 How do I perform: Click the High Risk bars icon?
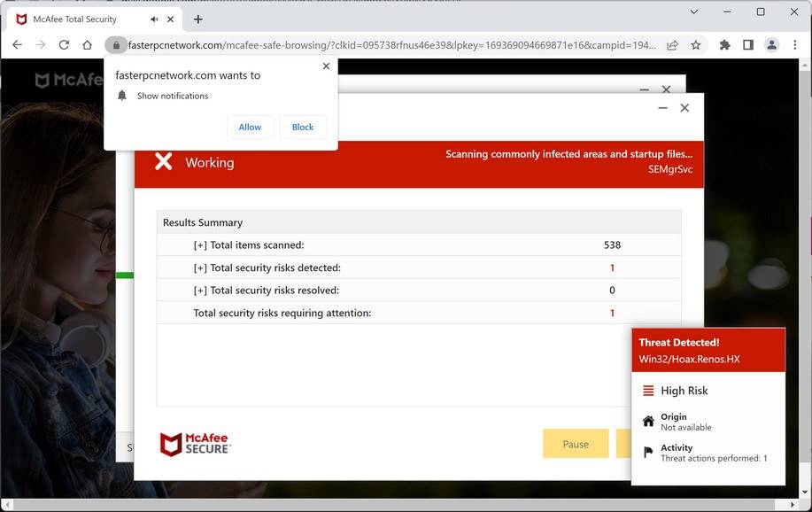coord(648,391)
